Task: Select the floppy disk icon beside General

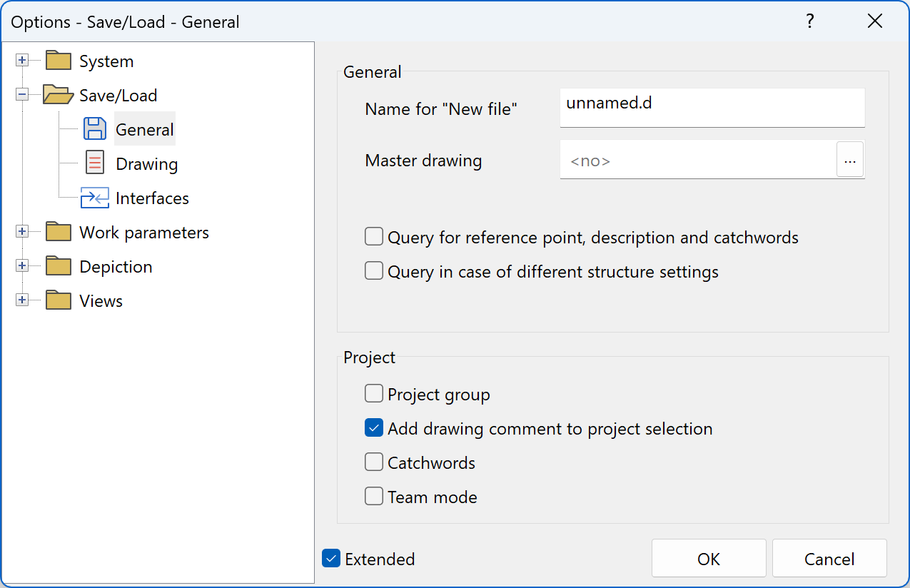Action: tap(94, 128)
